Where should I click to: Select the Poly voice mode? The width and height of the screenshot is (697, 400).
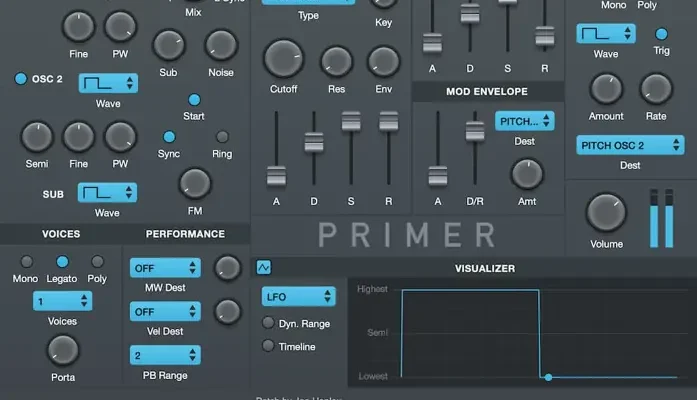98,262
